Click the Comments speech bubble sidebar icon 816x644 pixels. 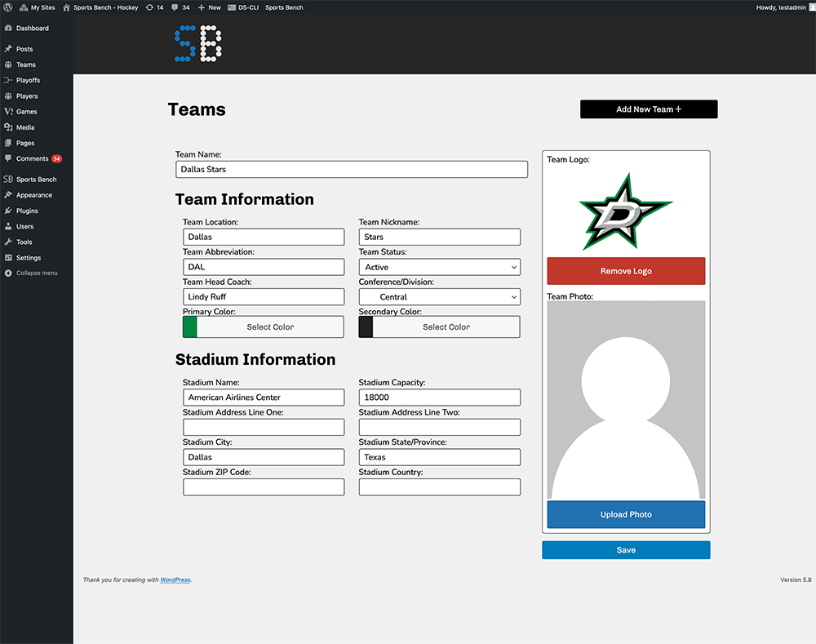coord(8,158)
